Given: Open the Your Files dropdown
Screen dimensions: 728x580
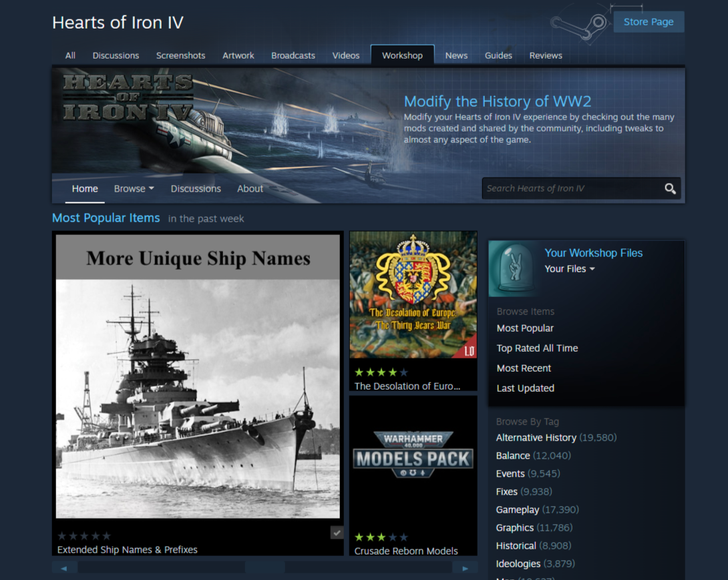Looking at the screenshot, I should coord(569,269).
